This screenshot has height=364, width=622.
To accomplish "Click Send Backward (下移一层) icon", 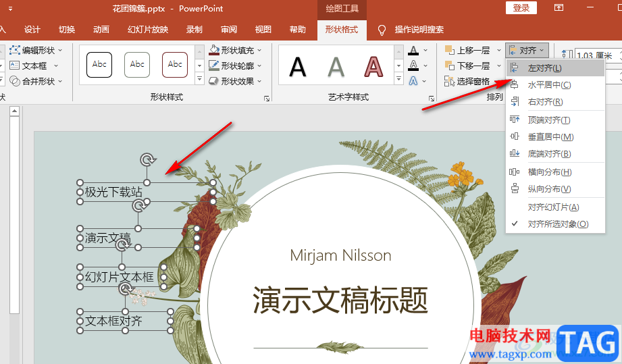I will pyautogui.click(x=449, y=66).
